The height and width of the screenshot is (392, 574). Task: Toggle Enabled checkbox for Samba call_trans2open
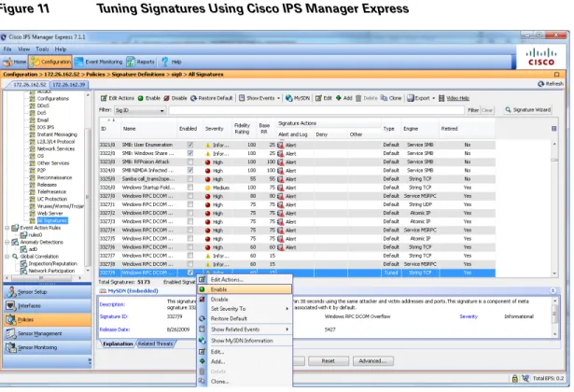[x=190, y=179]
